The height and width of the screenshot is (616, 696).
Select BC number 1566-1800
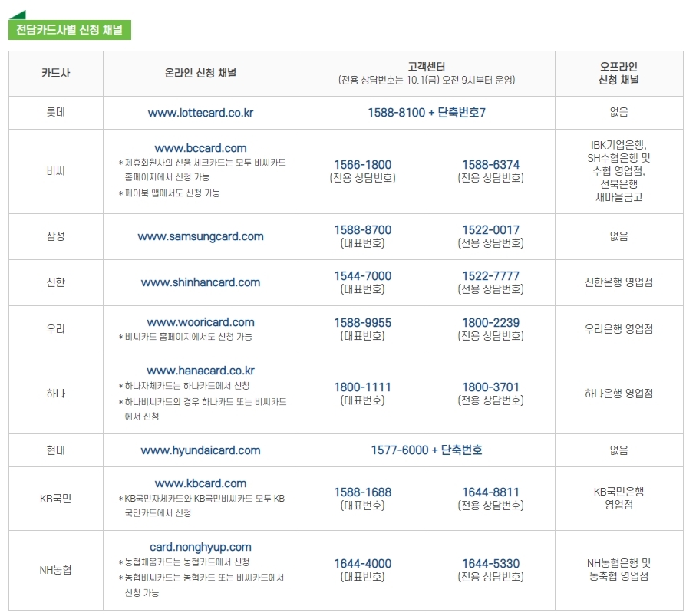(x=363, y=165)
